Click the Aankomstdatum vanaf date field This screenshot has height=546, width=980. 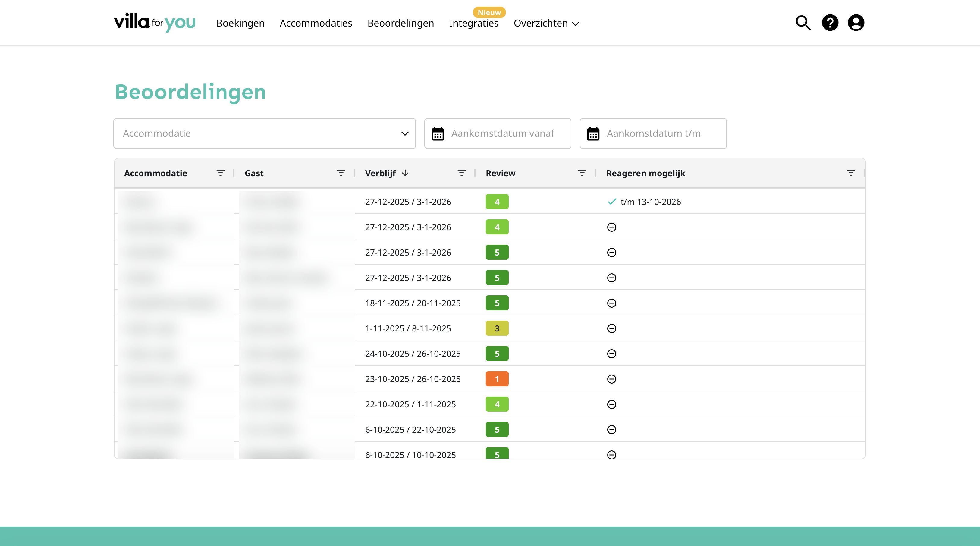click(498, 133)
